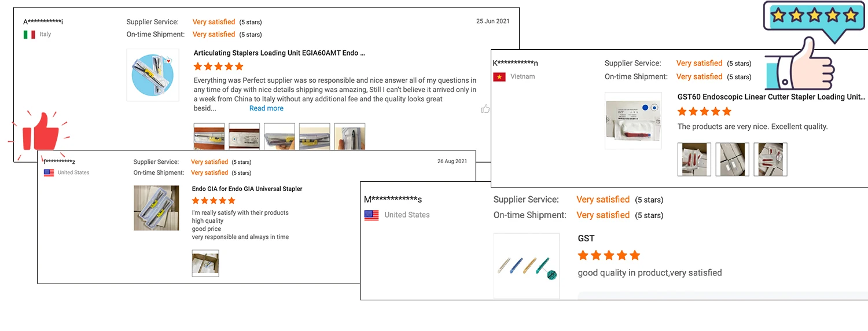View the third photo in Vietnam review

point(770,159)
